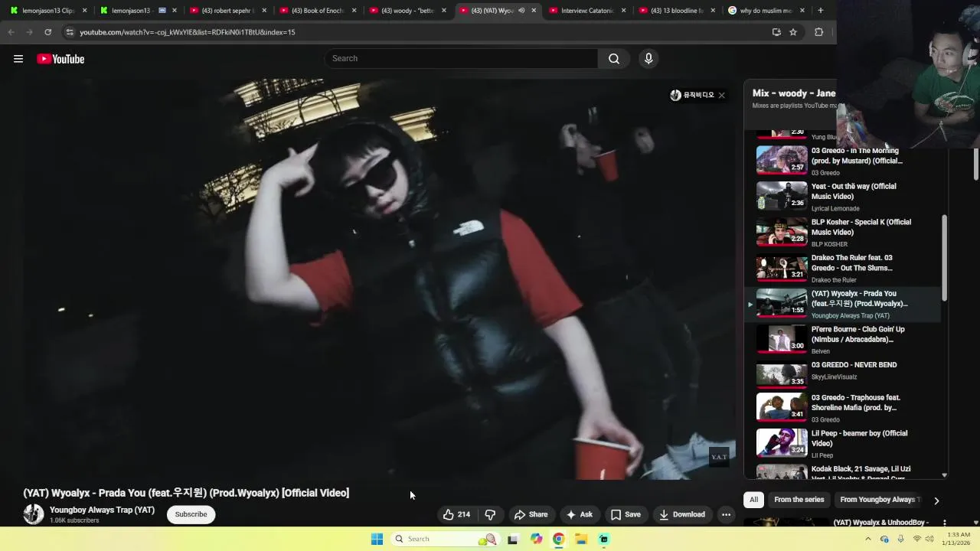Select From Youngboy Always Trap chip

(877, 500)
